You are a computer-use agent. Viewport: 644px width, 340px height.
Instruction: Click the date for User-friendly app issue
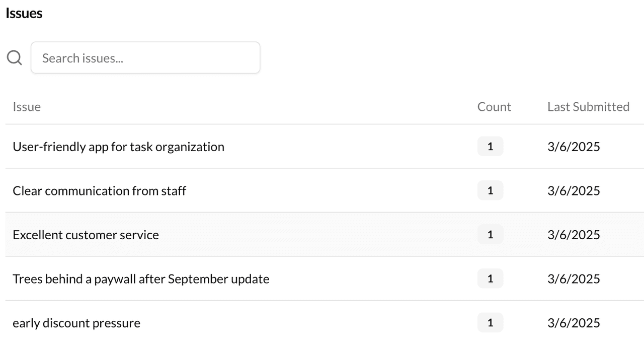(x=574, y=146)
